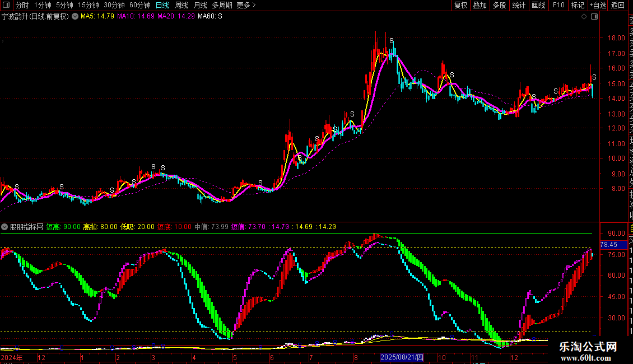Switch to the 分时 intraday view

[22, 5]
